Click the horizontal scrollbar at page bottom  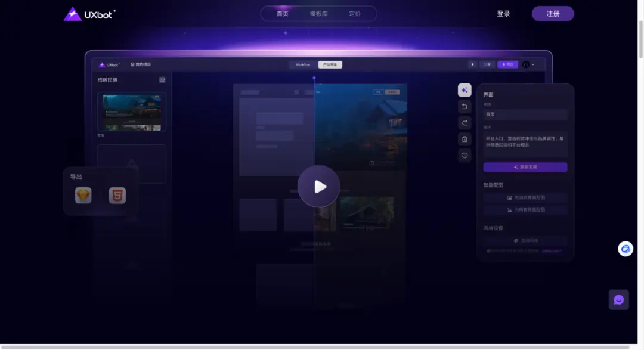pos(315,347)
